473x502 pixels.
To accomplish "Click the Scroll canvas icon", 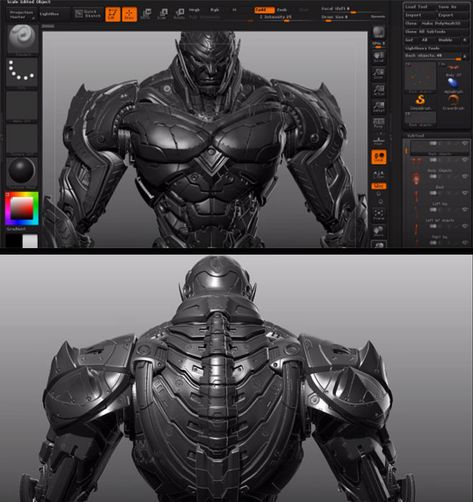I will [x=378, y=57].
